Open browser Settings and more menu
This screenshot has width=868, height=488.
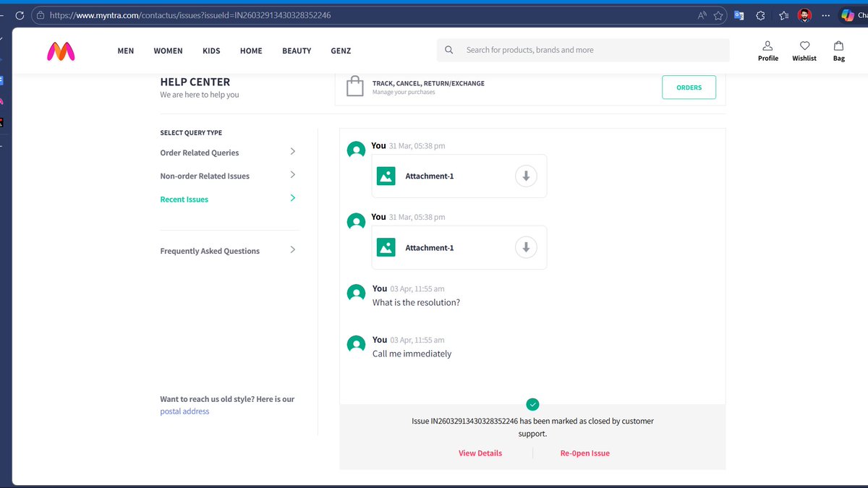click(826, 14)
